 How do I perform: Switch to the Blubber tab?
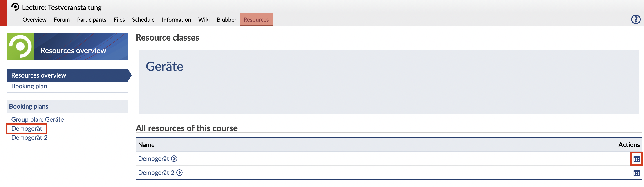(226, 20)
